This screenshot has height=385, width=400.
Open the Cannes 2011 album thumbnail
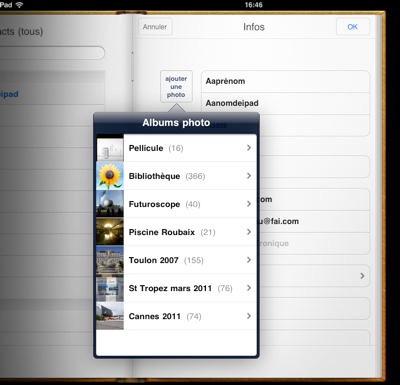[110, 316]
